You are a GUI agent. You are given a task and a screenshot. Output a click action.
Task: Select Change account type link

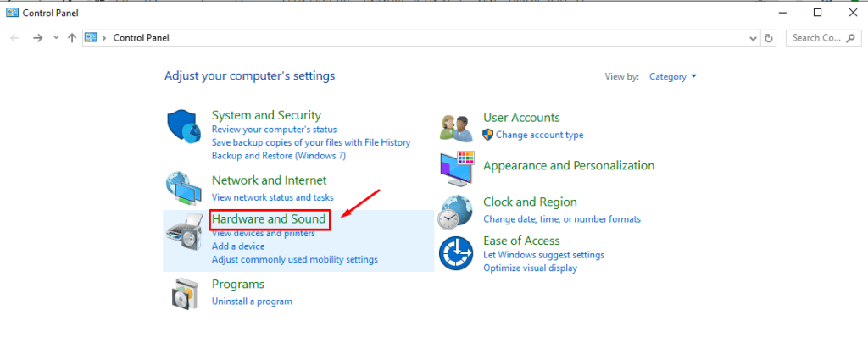pos(539,135)
